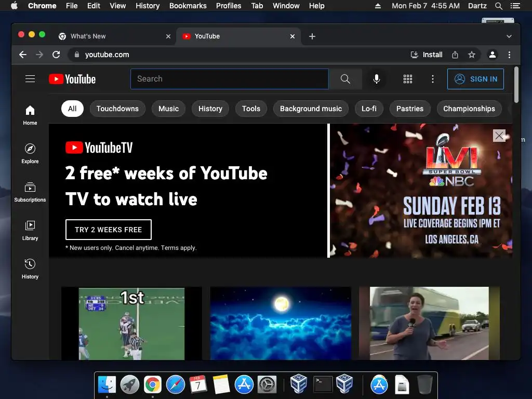Open Chrome profile avatar icon
The width and height of the screenshot is (532, 399).
click(493, 55)
